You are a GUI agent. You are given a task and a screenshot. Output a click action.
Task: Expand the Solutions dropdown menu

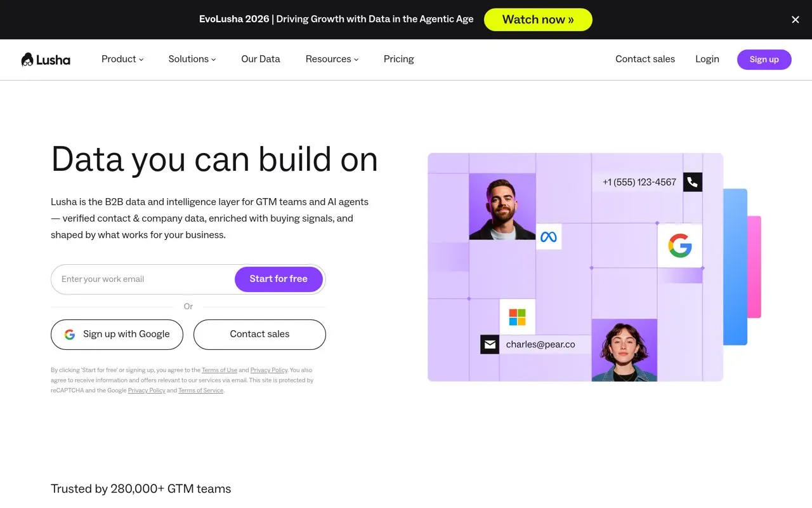click(x=192, y=59)
